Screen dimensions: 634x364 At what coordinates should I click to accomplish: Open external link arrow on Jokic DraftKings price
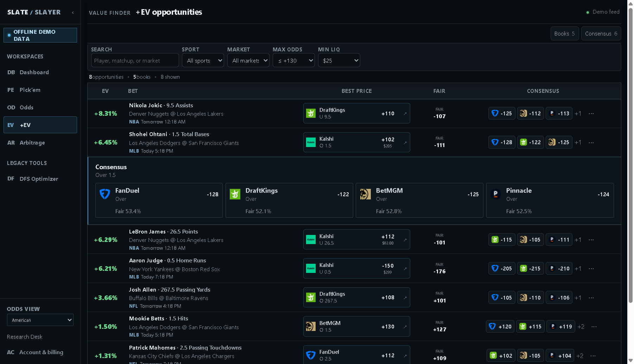(405, 113)
